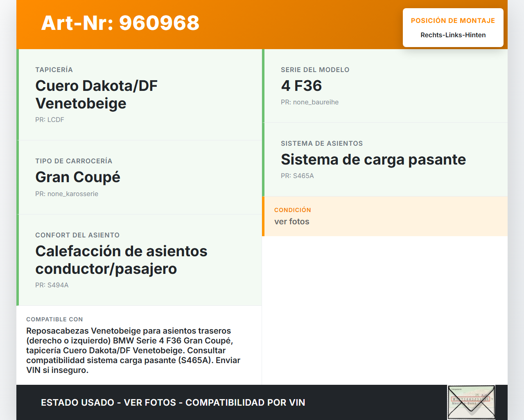Click the POSICIÓN DE MONTAJE label
The width and height of the screenshot is (524, 420).
(453, 20)
